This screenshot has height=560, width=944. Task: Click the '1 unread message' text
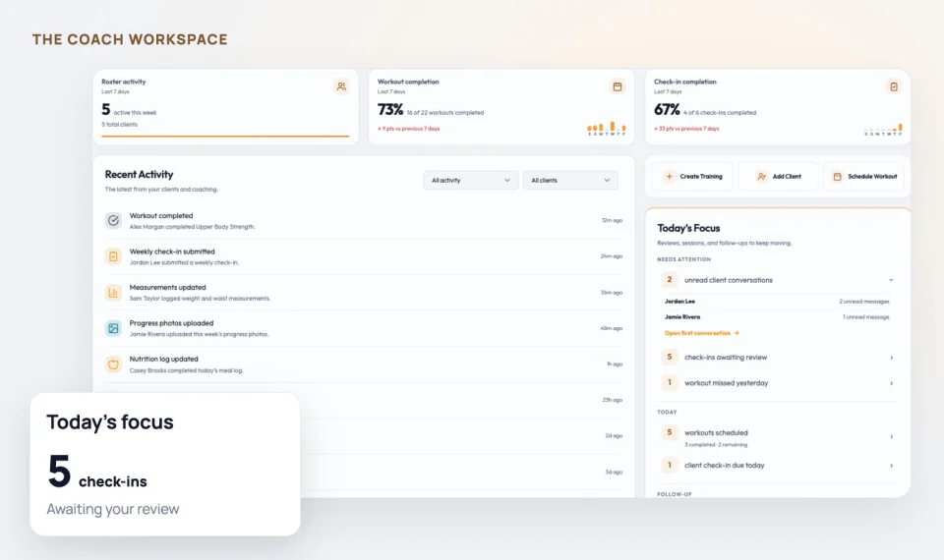[865, 317]
